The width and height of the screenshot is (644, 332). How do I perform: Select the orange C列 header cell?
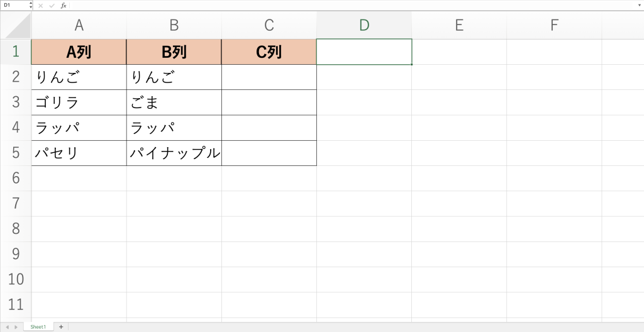269,52
